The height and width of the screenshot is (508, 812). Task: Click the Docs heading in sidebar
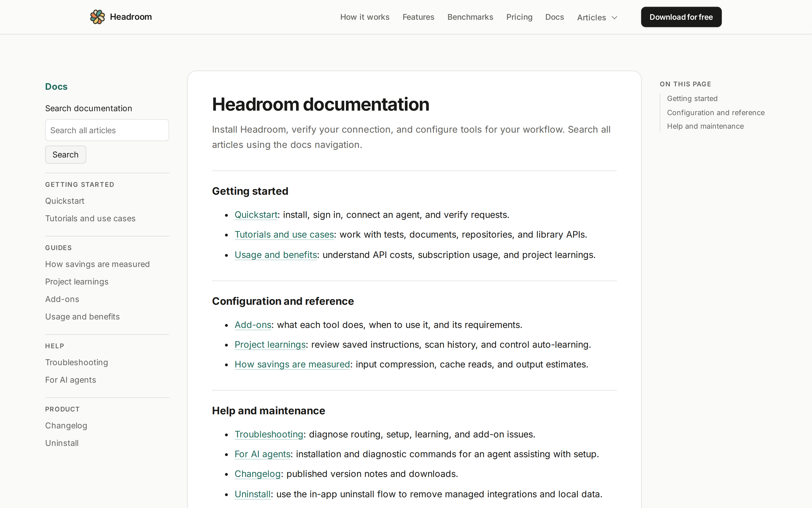(x=56, y=87)
